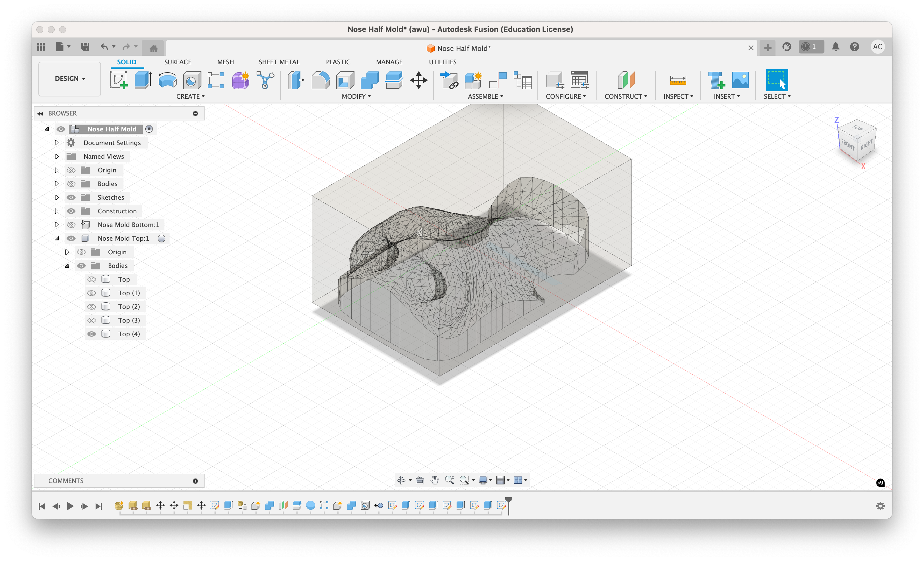924x561 pixels.
Task: Open the Insert Canvas image tool
Action: pyautogui.click(x=740, y=80)
